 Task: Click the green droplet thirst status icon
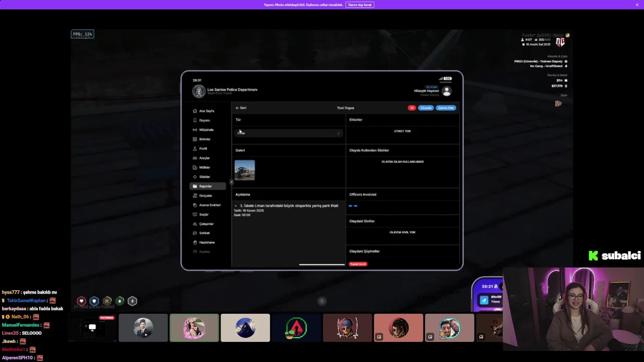(x=119, y=301)
